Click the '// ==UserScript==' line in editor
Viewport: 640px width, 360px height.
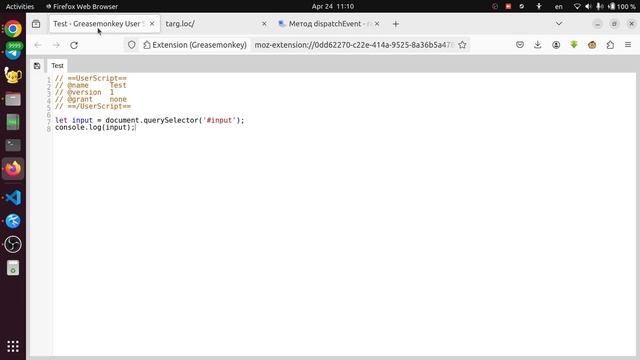click(x=91, y=78)
